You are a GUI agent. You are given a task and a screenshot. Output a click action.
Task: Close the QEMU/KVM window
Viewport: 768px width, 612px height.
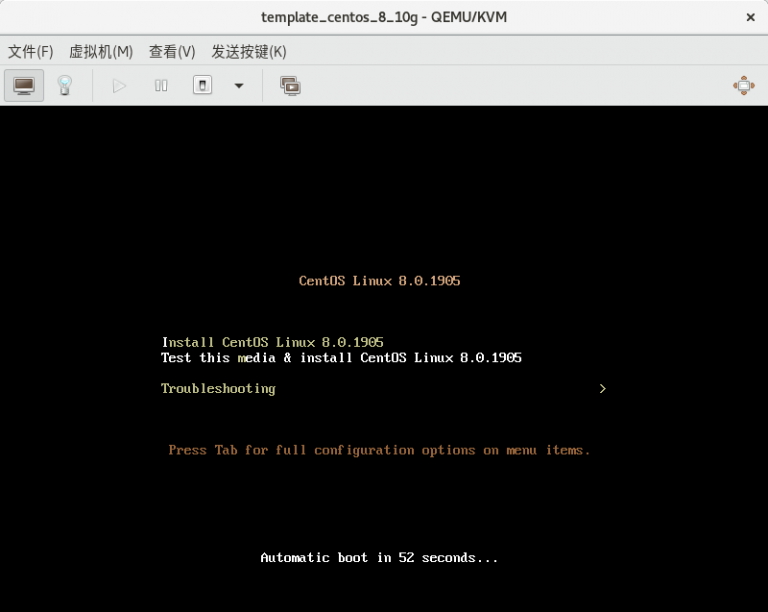(x=750, y=18)
